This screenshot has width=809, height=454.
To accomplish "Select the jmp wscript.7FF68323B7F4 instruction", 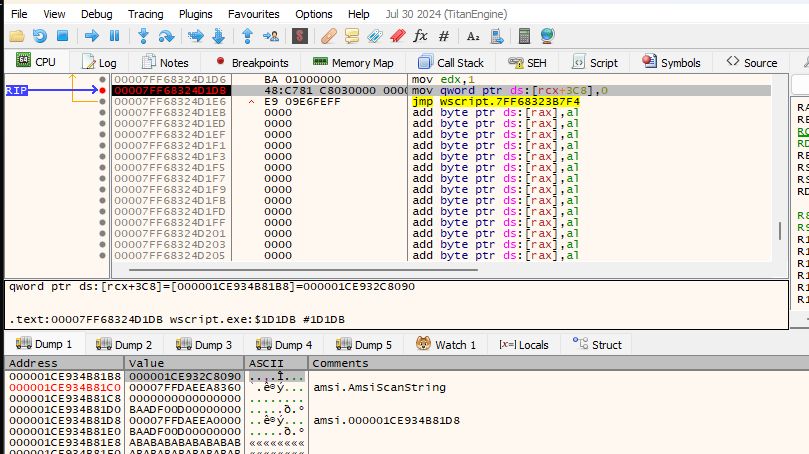I will point(495,102).
